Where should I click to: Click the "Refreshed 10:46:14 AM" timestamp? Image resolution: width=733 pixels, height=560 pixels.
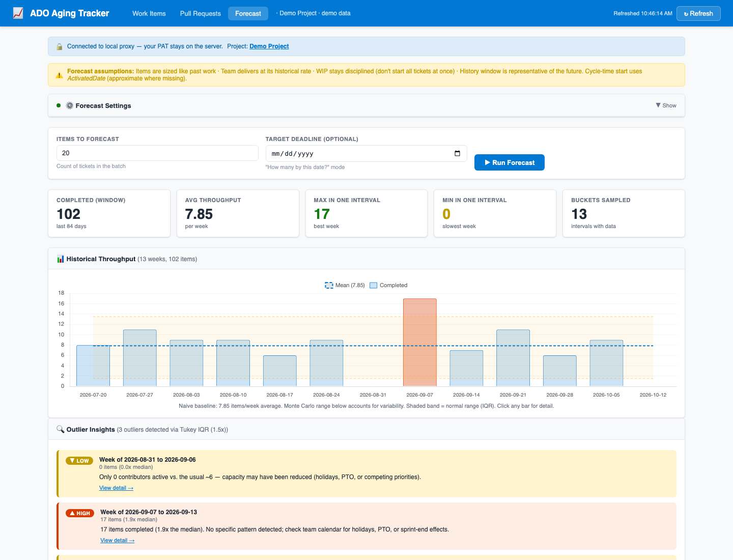(x=643, y=13)
